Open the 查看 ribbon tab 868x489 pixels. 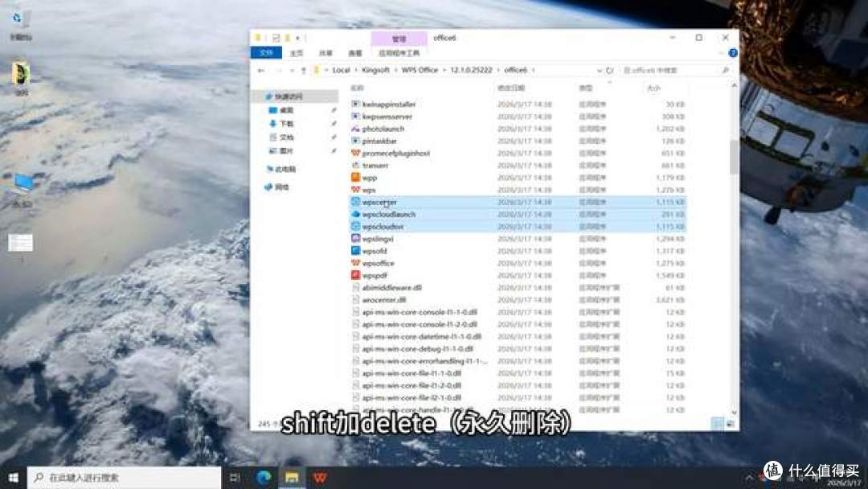click(355, 53)
